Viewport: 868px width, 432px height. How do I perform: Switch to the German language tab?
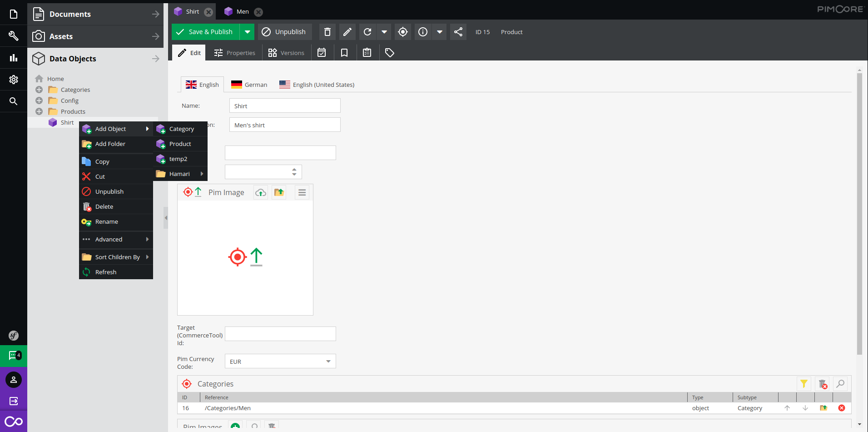point(249,85)
